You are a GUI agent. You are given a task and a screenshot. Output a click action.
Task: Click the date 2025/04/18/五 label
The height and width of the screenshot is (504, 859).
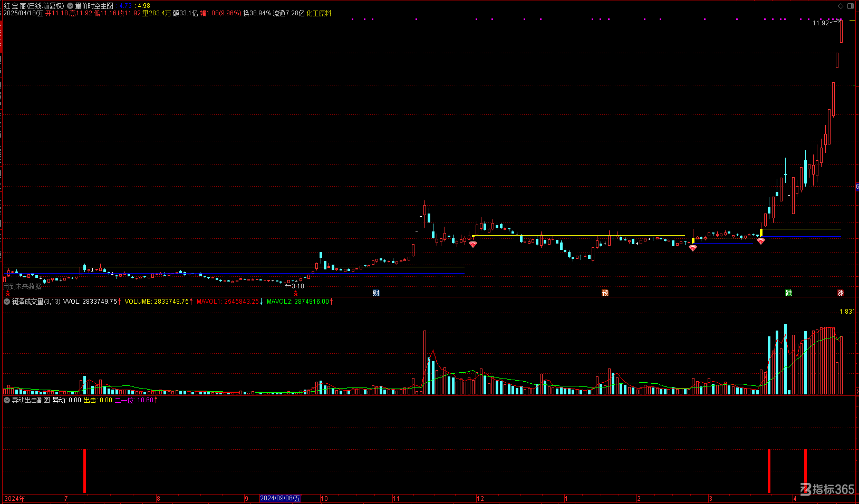(23, 13)
